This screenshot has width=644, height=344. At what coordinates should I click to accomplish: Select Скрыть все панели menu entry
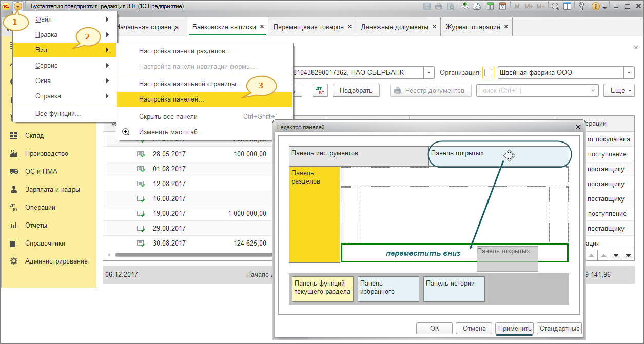point(205,116)
